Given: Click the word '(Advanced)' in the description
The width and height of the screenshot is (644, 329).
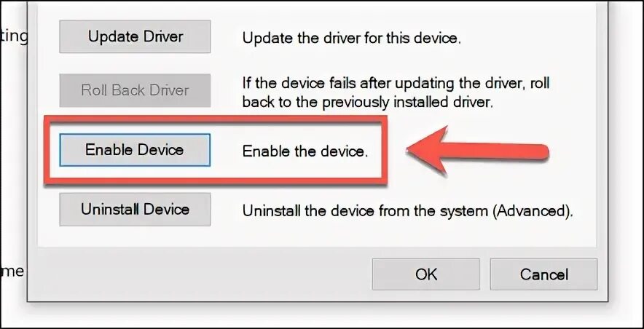Looking at the screenshot, I should [533, 211].
